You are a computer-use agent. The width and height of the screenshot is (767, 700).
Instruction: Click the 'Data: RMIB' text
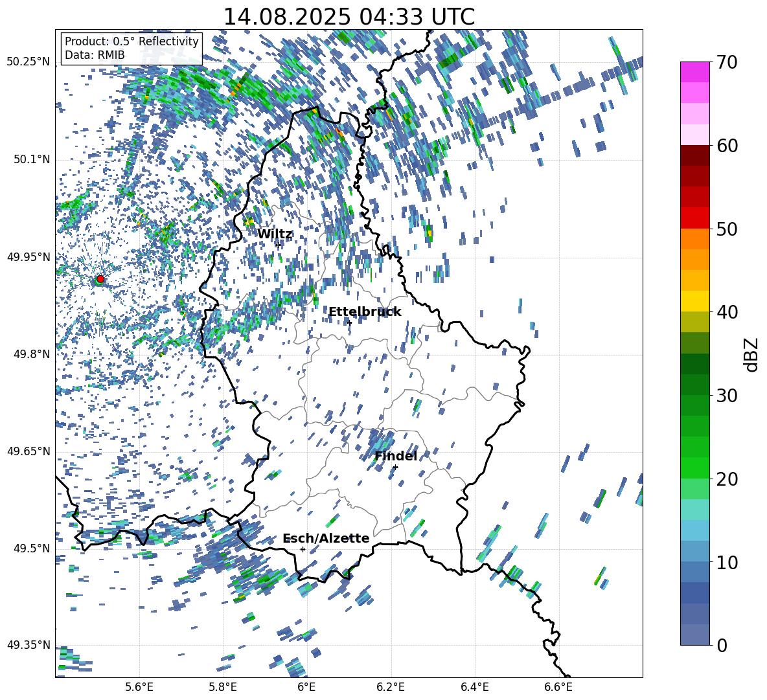[x=95, y=55]
